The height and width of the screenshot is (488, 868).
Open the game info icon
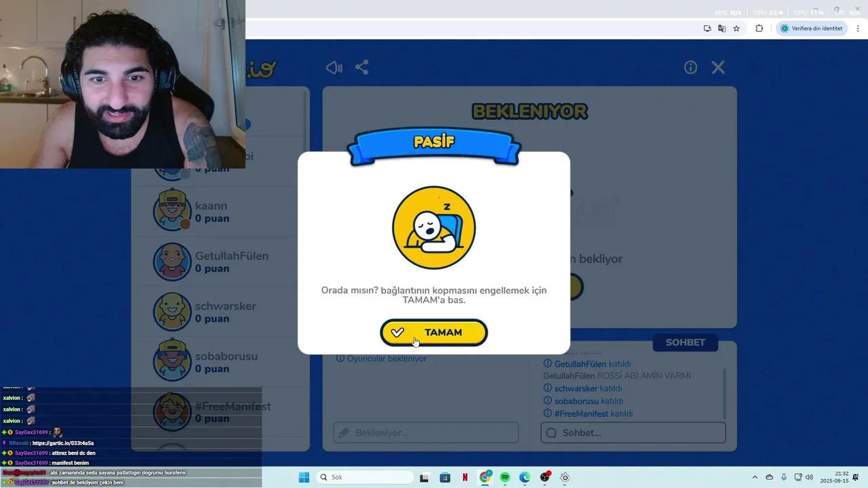690,68
